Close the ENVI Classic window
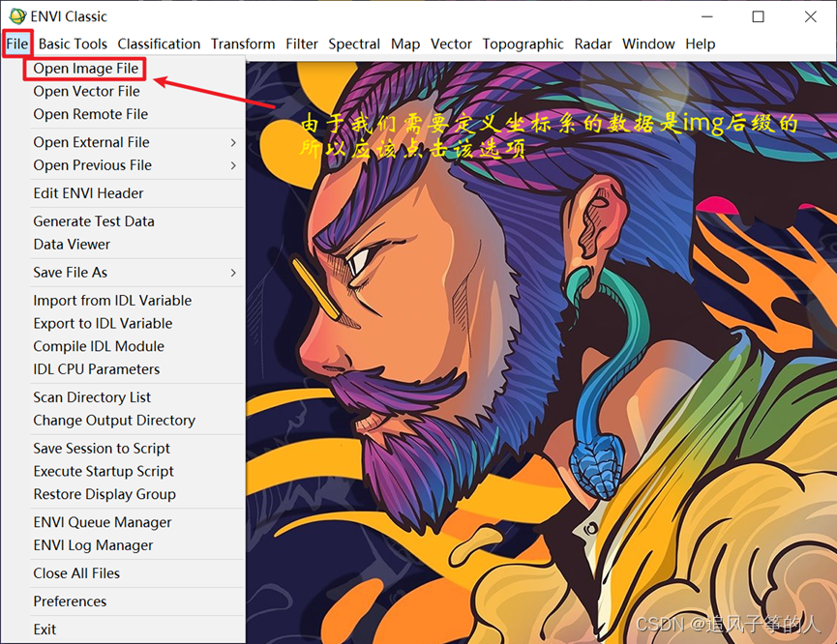This screenshot has height=644, width=837. tap(810, 16)
